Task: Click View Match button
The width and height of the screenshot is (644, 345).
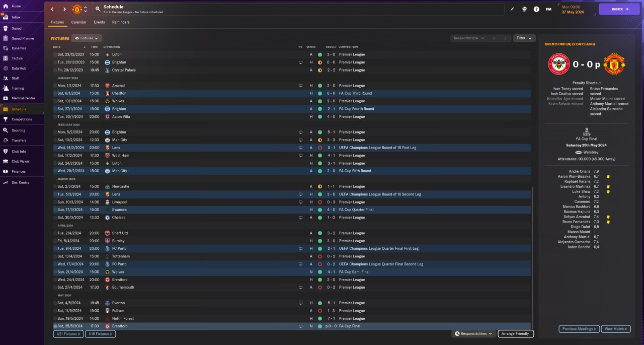Action: tap(615, 329)
